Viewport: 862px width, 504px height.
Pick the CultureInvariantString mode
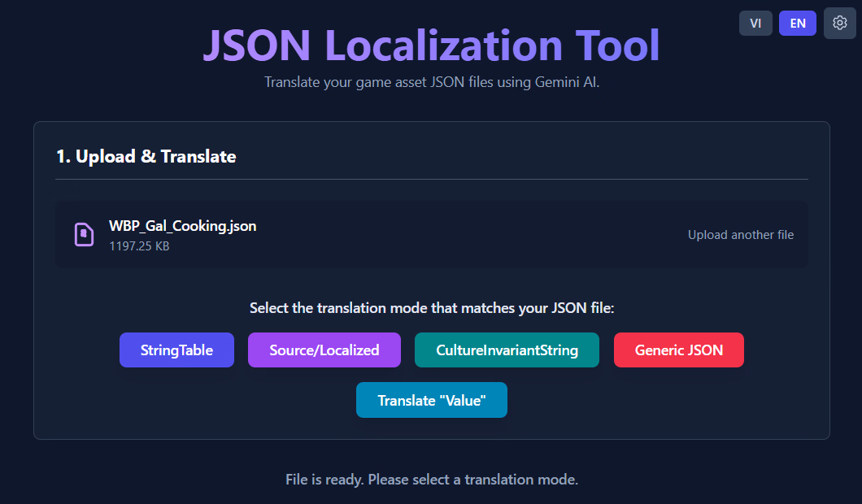click(x=507, y=350)
